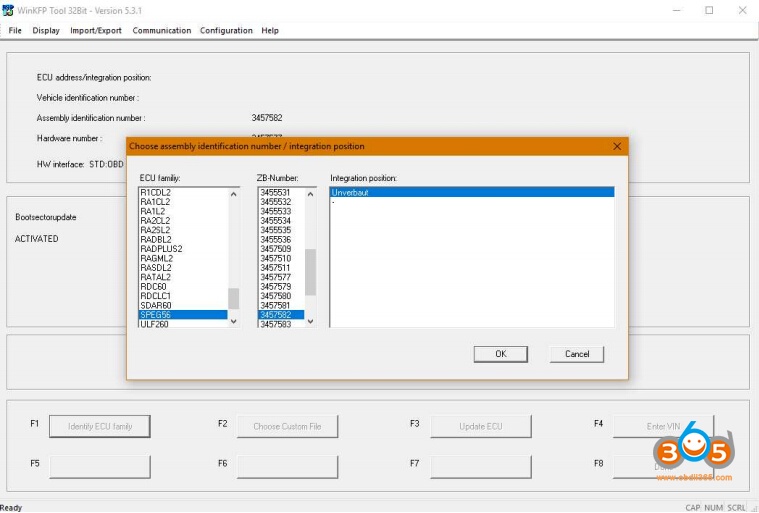Click the WinKFP app icon in title bar
The width and height of the screenshot is (759, 513).
tap(9, 10)
